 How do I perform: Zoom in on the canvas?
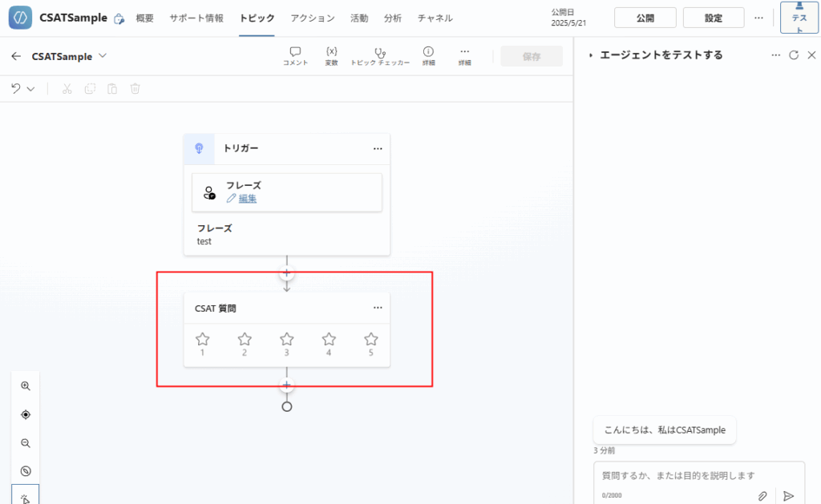[x=25, y=386]
